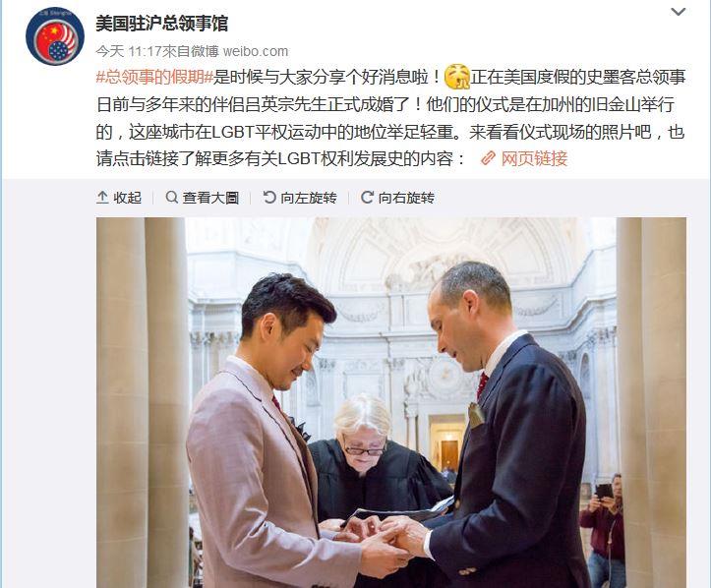This screenshot has height=588, width=711.
Task: Click the upward arrow collapse icon
Action: coord(102,198)
